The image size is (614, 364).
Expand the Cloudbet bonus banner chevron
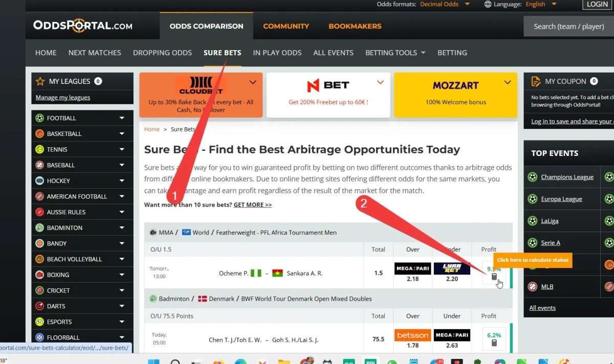pos(253,82)
